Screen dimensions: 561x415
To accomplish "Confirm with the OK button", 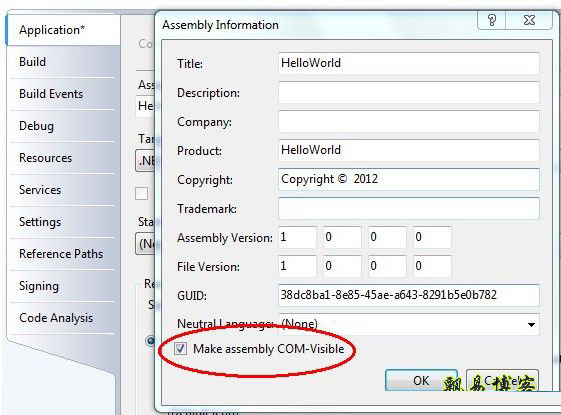I will pyautogui.click(x=421, y=380).
